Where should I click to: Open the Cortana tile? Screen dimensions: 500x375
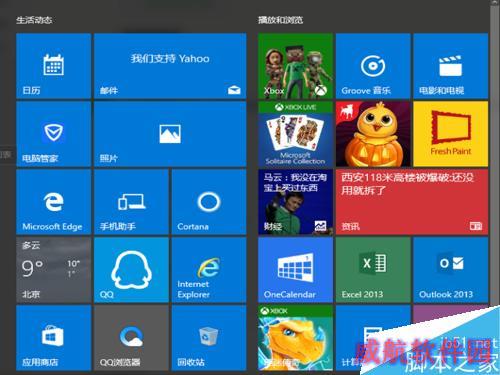click(209, 202)
